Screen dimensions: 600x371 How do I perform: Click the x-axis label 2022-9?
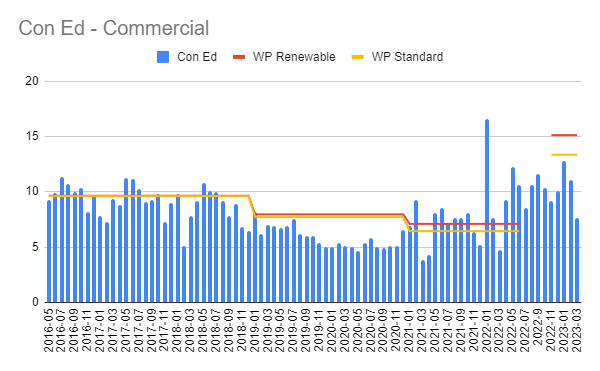pyautogui.click(x=538, y=327)
